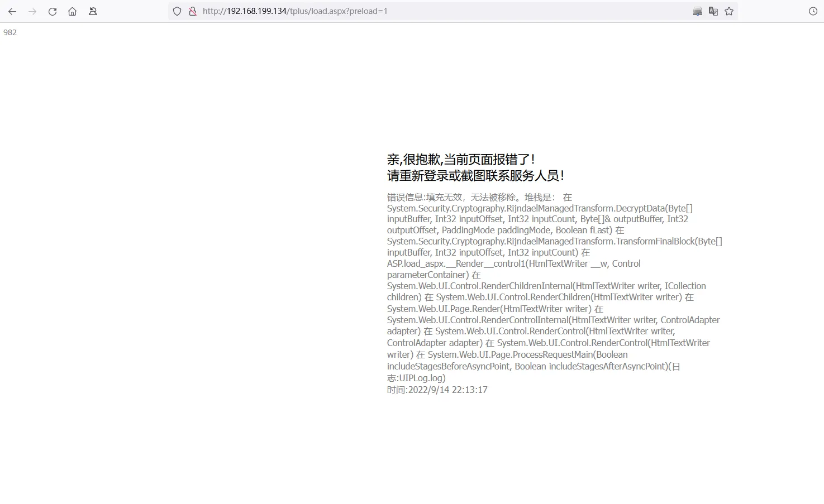Click the heading '亲,很抱歉,当前页面报错了!'
824x504 pixels.
pos(461,160)
